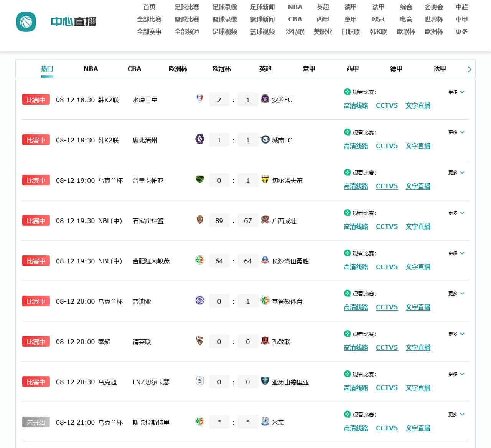Open the 欧冠杯 tab

[222, 69]
